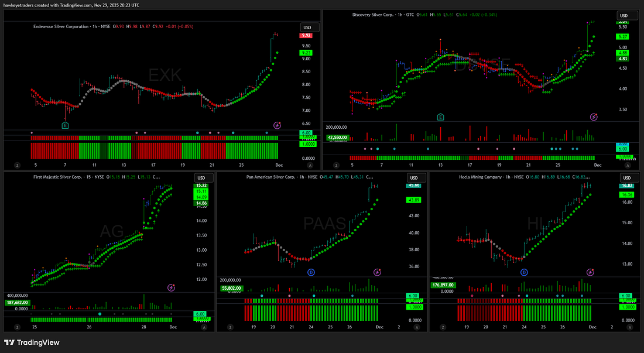Click the Hecla Mining Company chart title
The height and width of the screenshot is (353, 644).
pyautogui.click(x=481, y=177)
